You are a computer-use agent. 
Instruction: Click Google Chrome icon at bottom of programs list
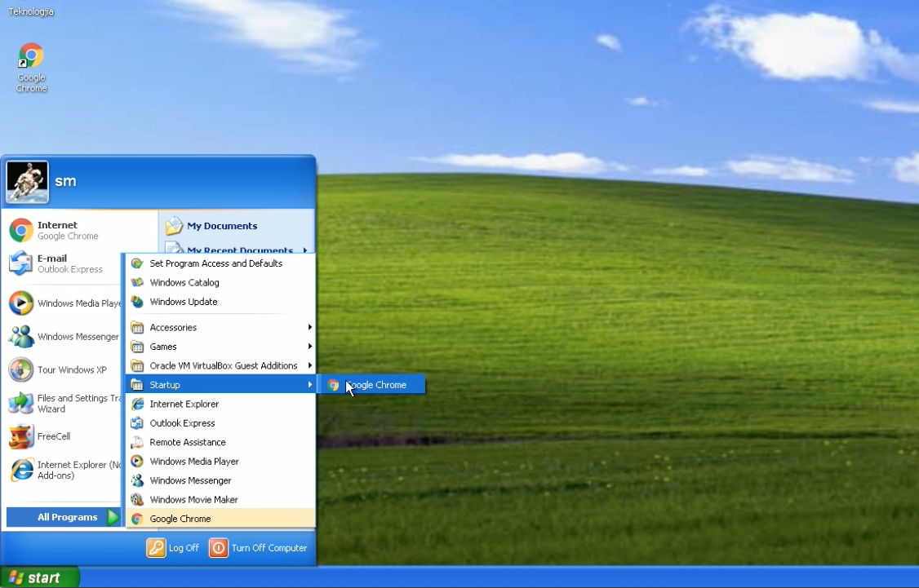pyautogui.click(x=137, y=519)
